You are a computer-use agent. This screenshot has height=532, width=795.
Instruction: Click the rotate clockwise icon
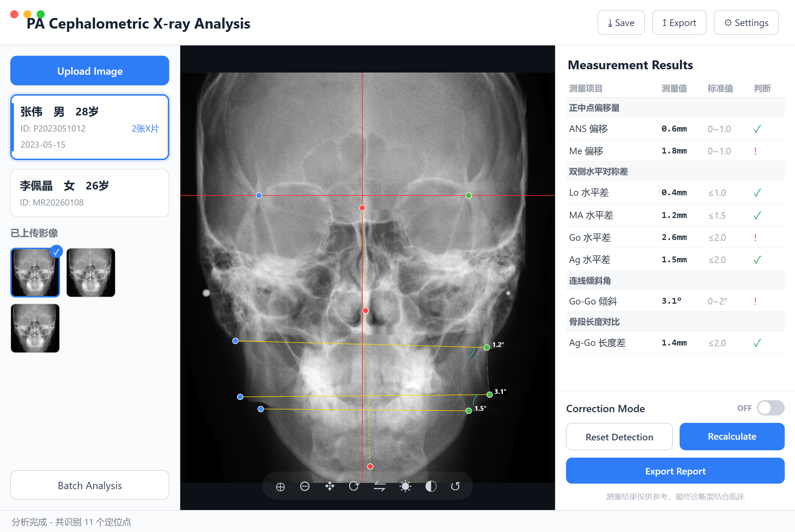(x=354, y=487)
